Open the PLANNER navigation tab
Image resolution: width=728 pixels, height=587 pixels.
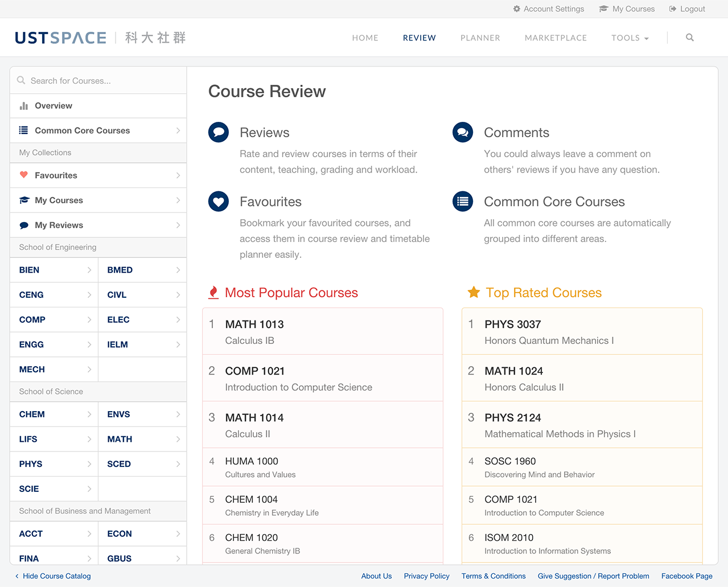[x=480, y=38]
